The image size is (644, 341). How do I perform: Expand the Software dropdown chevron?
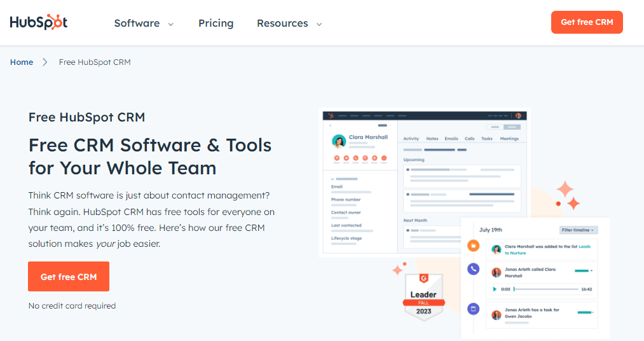(171, 24)
